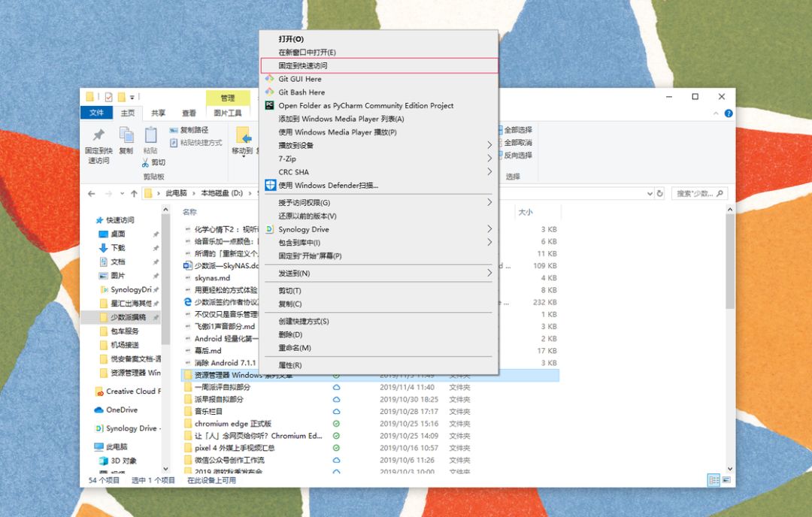Image resolution: width=812 pixels, height=517 pixels.
Task: Choose 删除(D) Delete in context menu
Action: click(x=379, y=335)
